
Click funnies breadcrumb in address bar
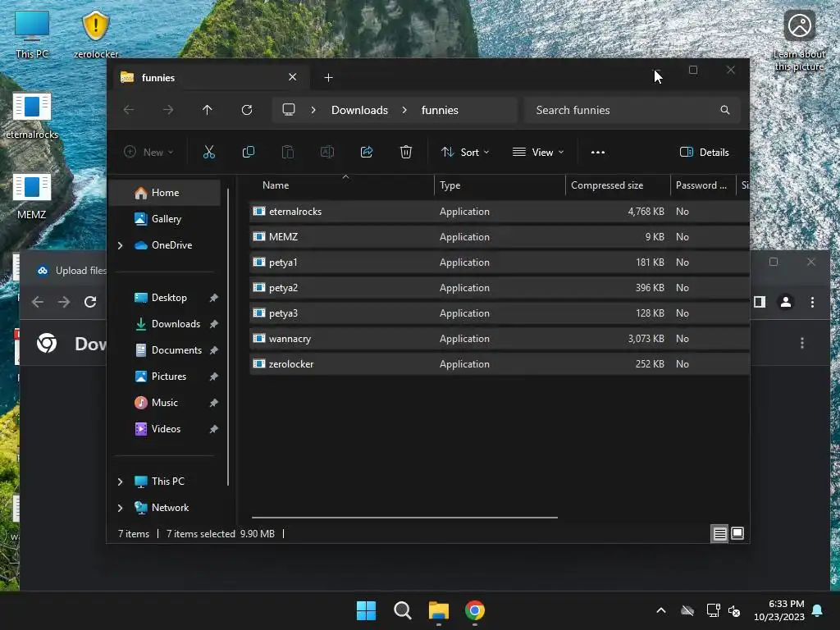point(440,110)
